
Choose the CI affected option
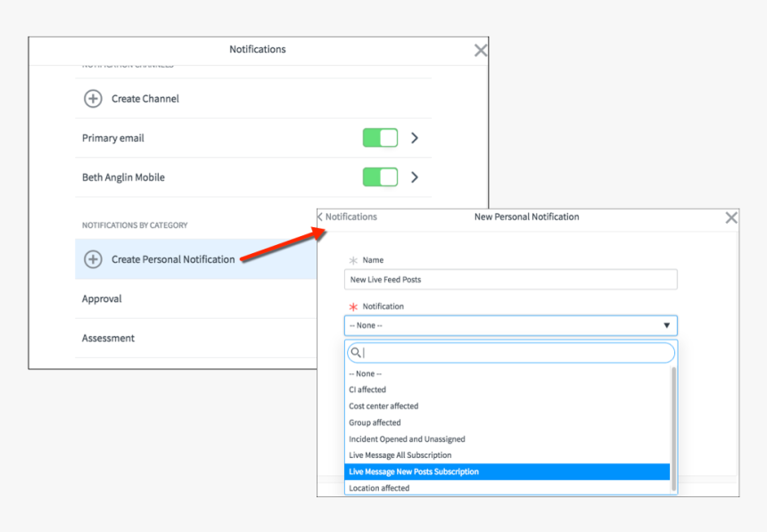coord(367,389)
